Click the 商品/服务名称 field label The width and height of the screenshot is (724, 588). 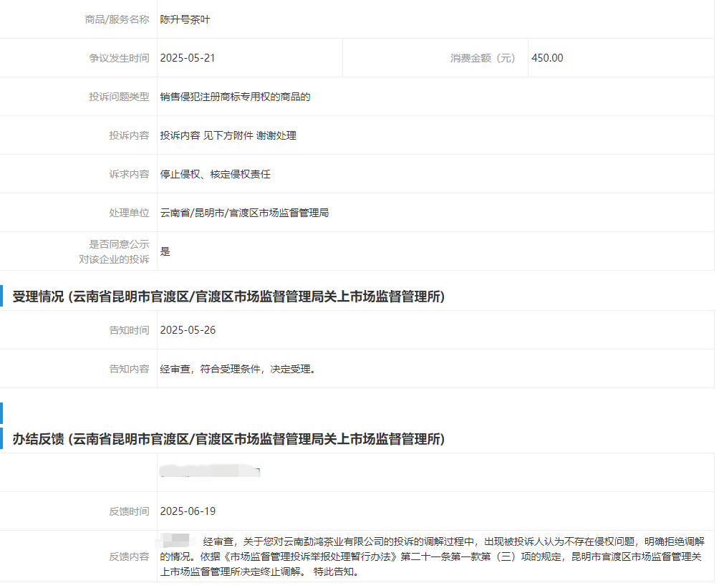117,19
